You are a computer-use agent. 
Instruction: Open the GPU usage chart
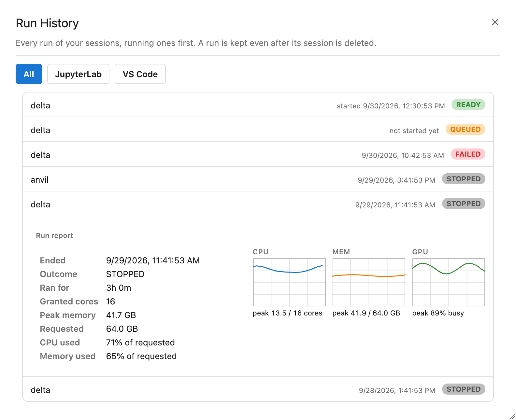[x=449, y=282]
